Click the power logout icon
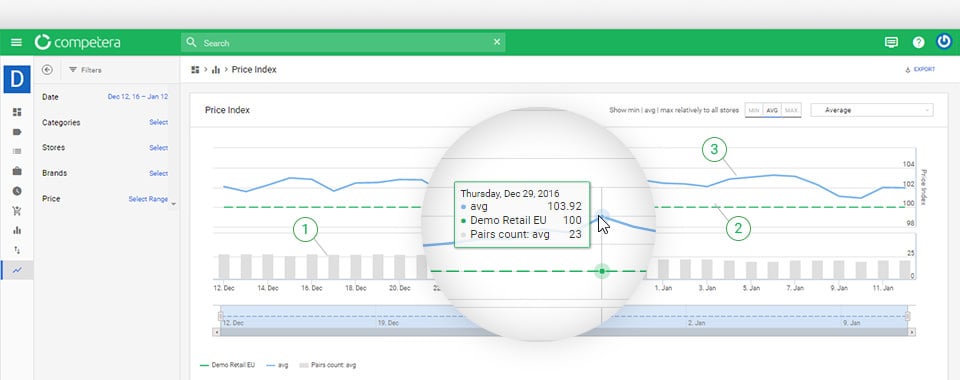 pyautogui.click(x=944, y=42)
